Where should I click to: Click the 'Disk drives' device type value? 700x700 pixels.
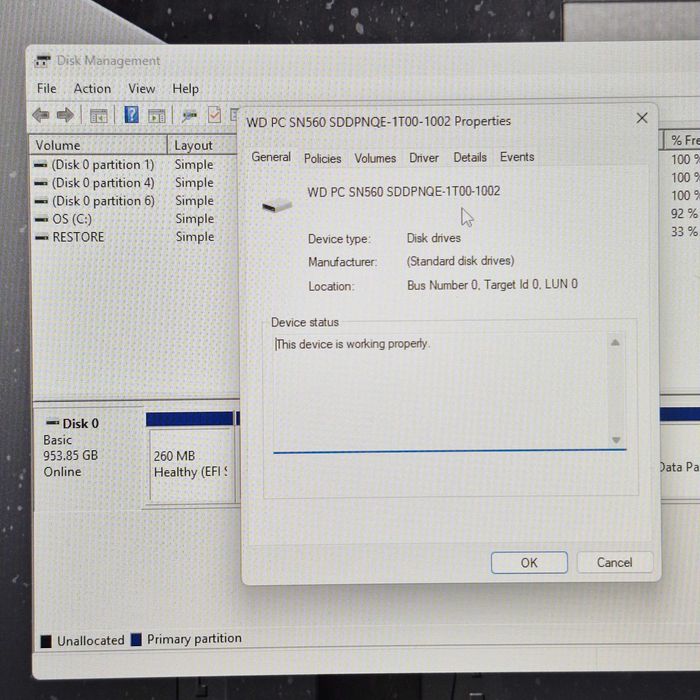click(433, 238)
